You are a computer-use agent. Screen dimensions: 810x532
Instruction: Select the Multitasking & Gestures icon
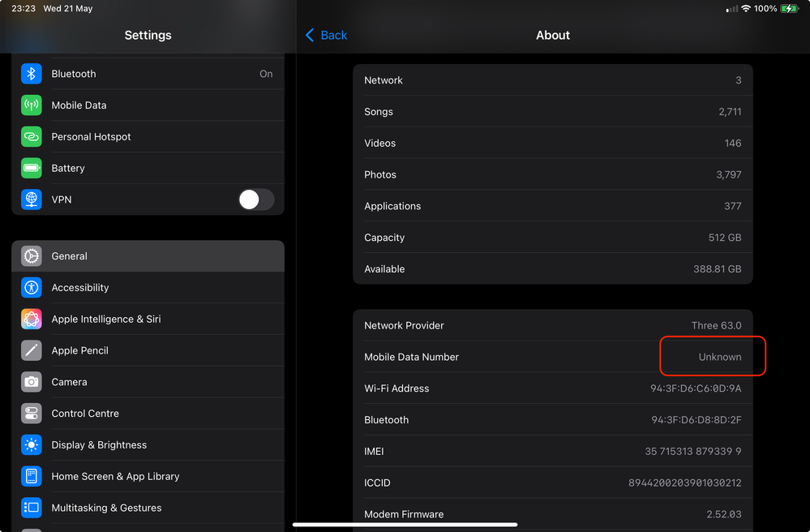click(31, 508)
